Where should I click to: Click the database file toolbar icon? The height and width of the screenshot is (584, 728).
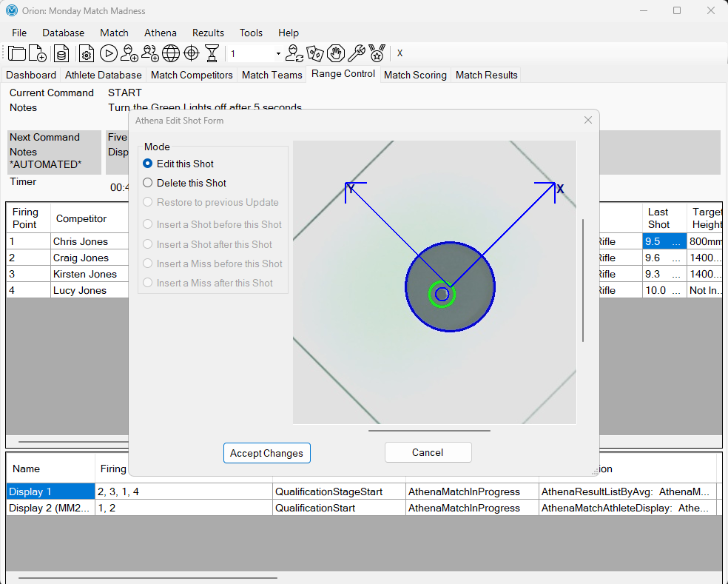[x=61, y=53]
